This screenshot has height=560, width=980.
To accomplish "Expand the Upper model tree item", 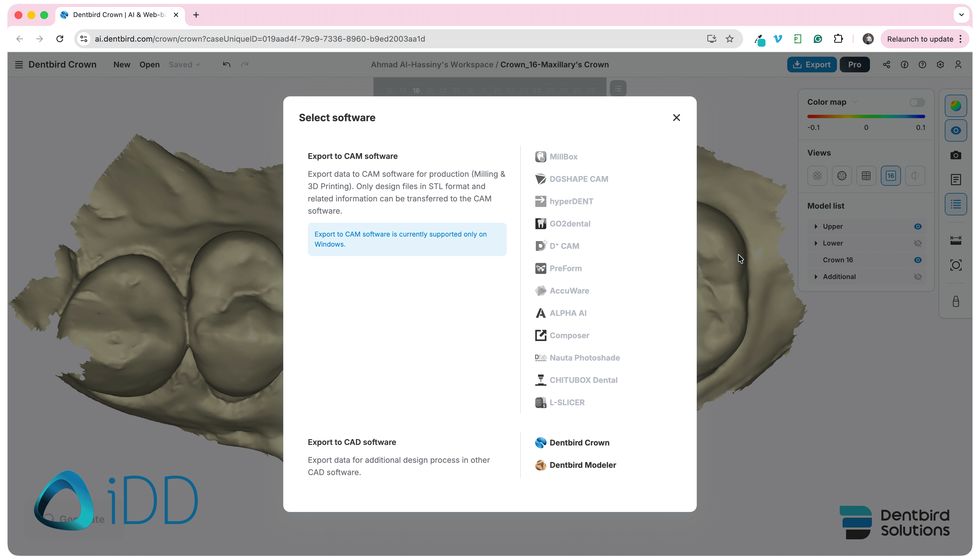I will pos(815,227).
